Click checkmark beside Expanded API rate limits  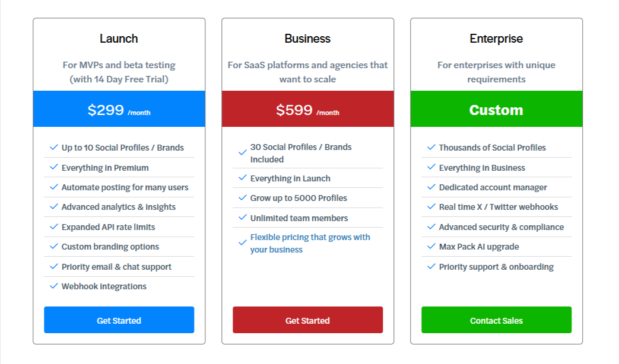pyautogui.click(x=54, y=227)
